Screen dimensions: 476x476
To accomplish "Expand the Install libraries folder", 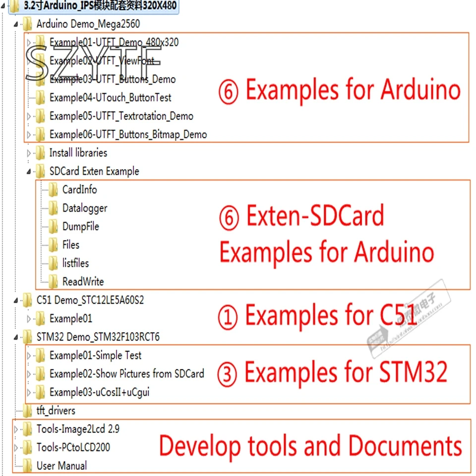I will [29, 153].
